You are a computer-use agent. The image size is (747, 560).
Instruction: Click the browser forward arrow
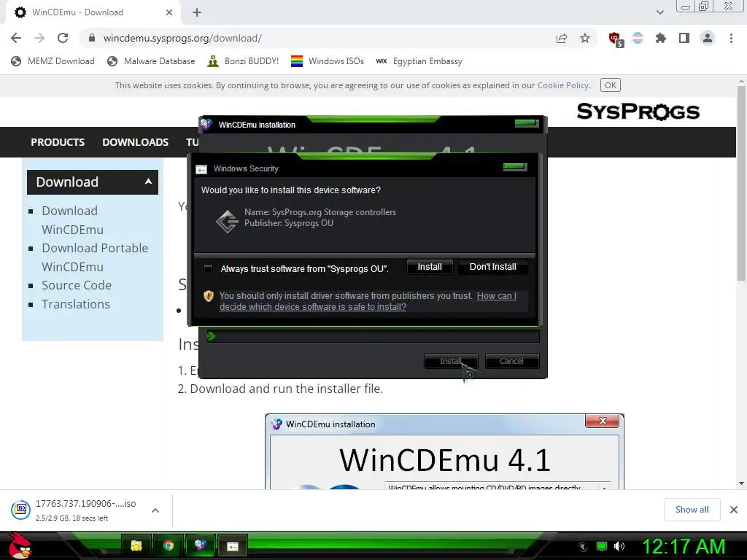coord(39,38)
